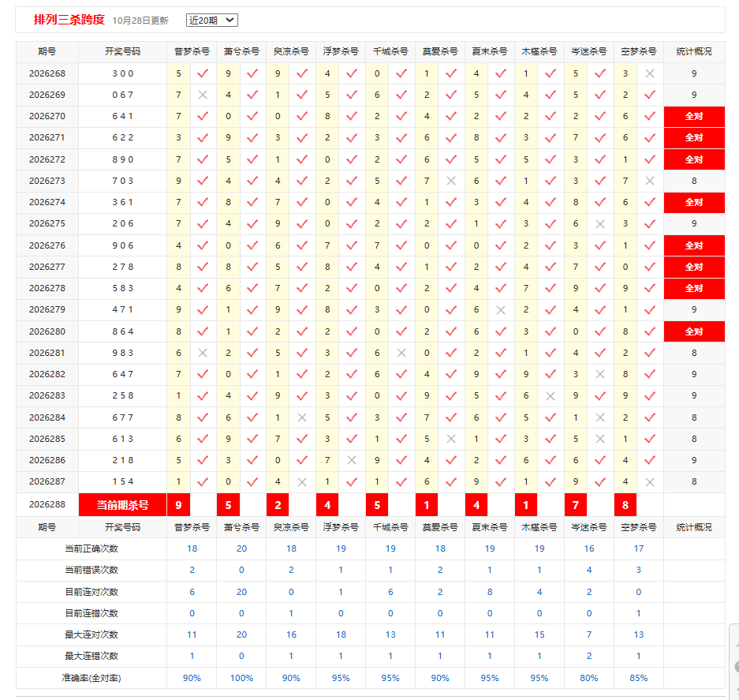Click the X mark for 千城杀号 in row 2026281

click(401, 353)
